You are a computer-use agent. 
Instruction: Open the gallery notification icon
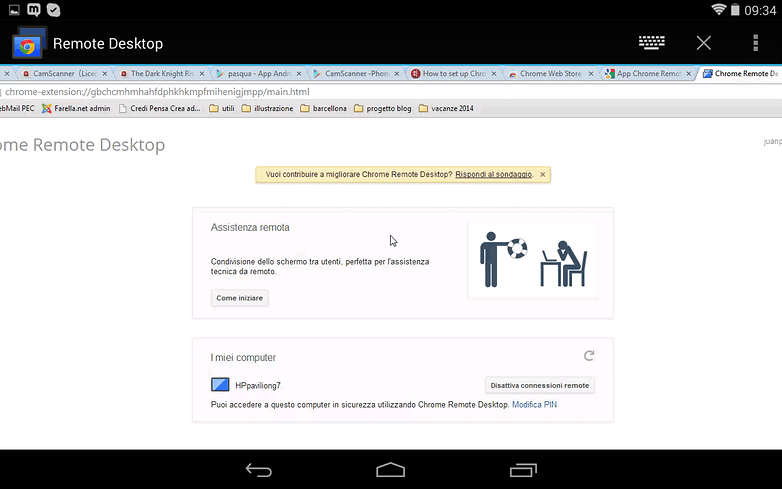point(14,9)
